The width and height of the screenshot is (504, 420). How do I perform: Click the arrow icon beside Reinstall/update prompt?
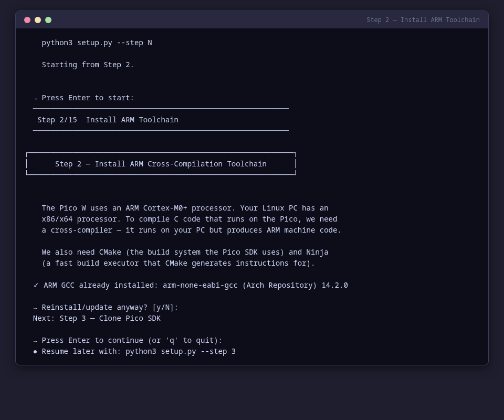[35, 307]
